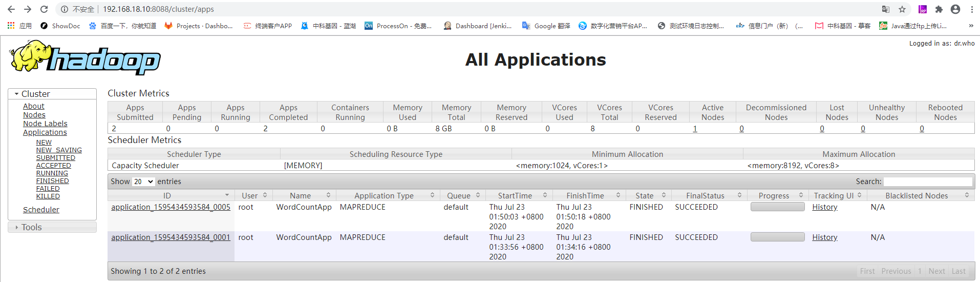Sort by State column
The width and height of the screenshot is (980, 282).
(x=649, y=195)
